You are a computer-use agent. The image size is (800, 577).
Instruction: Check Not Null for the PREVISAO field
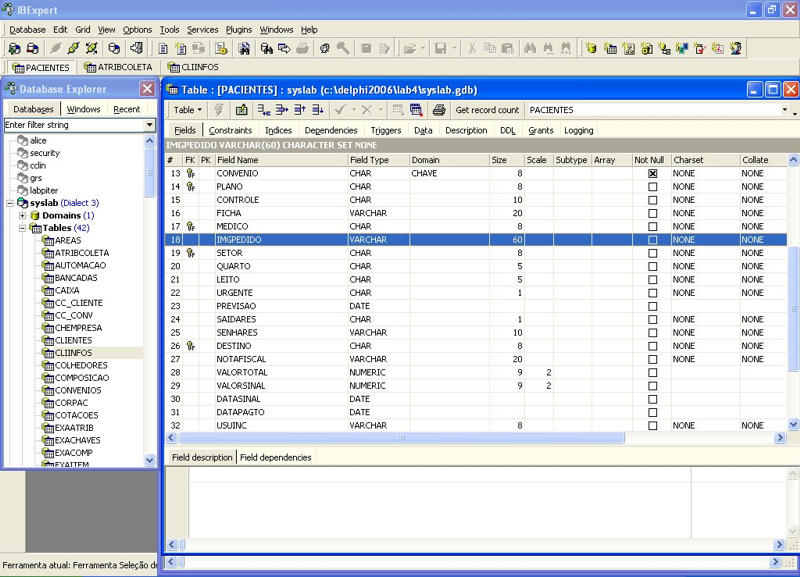point(653,306)
